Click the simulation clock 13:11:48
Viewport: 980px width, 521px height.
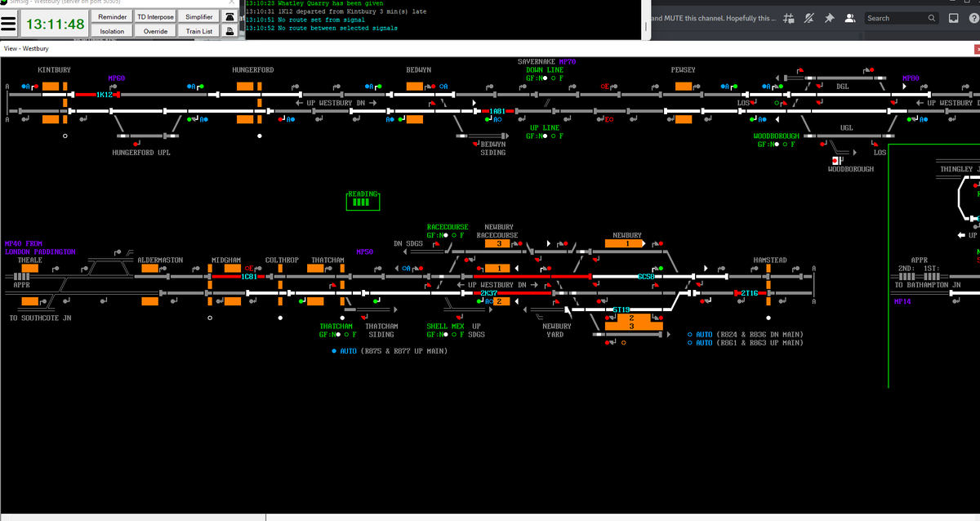55,24
